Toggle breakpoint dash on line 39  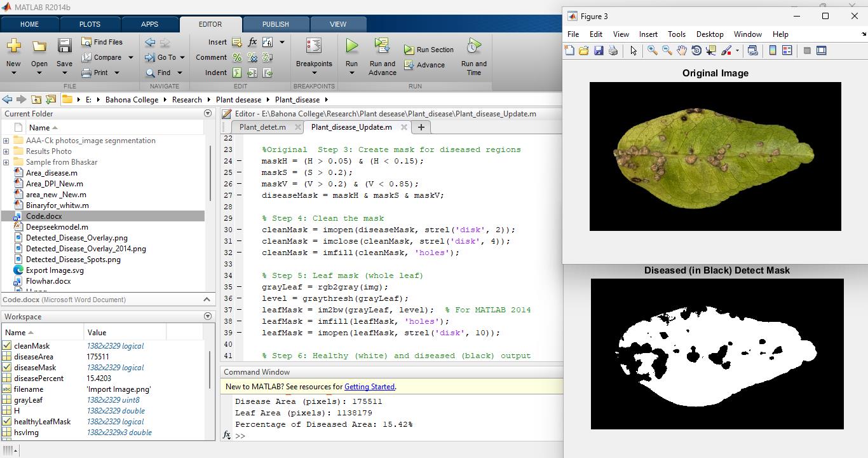(239, 333)
